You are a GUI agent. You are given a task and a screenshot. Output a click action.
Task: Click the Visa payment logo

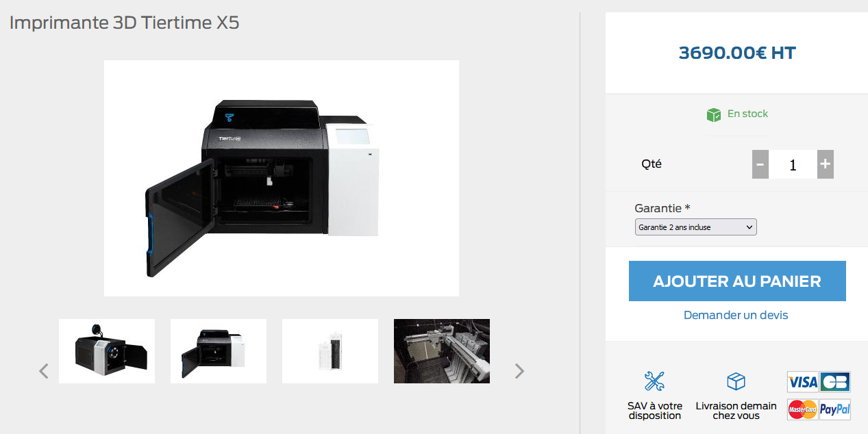(x=802, y=382)
